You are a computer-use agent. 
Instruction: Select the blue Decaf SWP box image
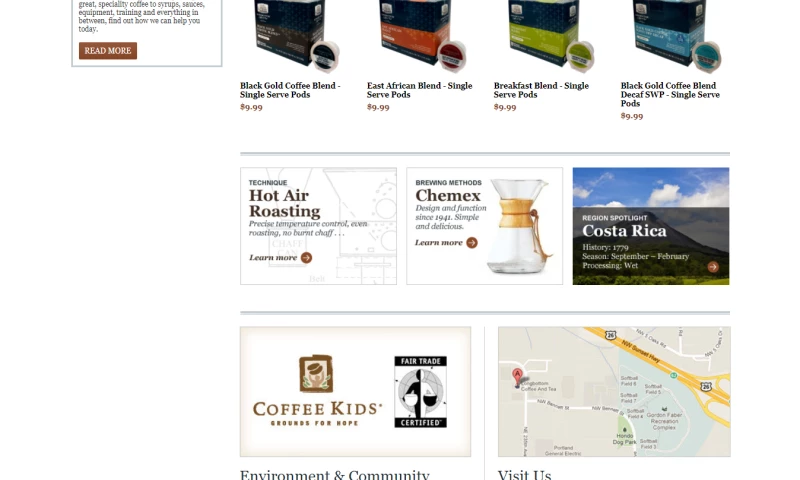click(677, 36)
